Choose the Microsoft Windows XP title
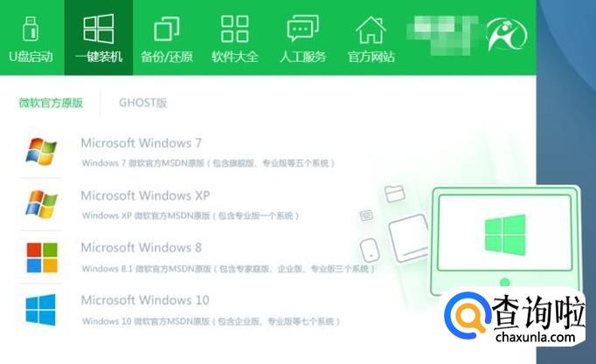Image resolution: width=596 pixels, height=364 pixels. 145,196
